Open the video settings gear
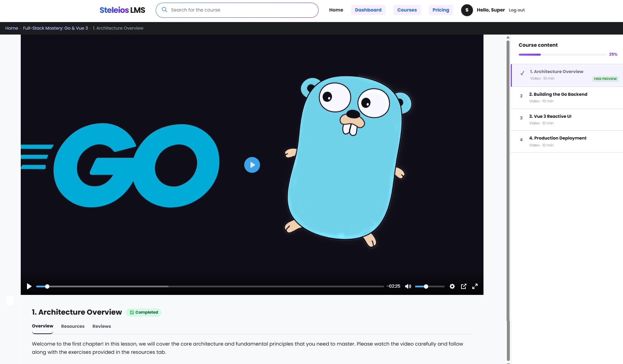The height and width of the screenshot is (364, 623). point(452,286)
